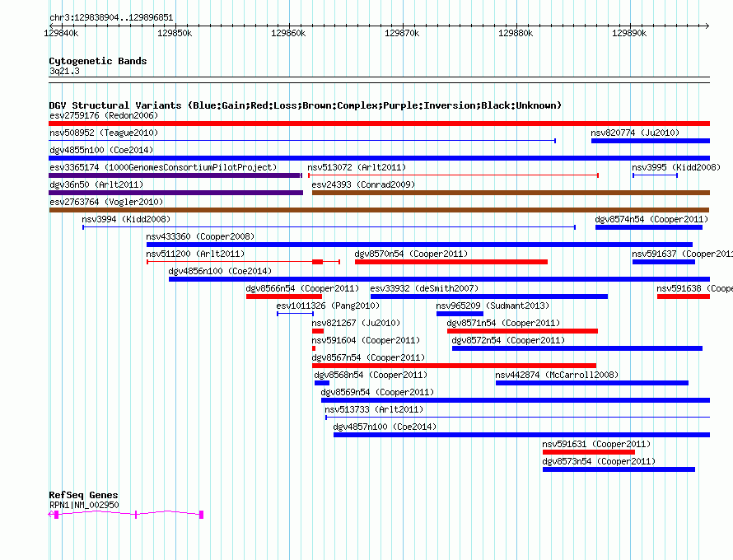733x560 pixels.
Task: Open the dgv36n50 (Arlt2011) label
Action: pos(96,184)
